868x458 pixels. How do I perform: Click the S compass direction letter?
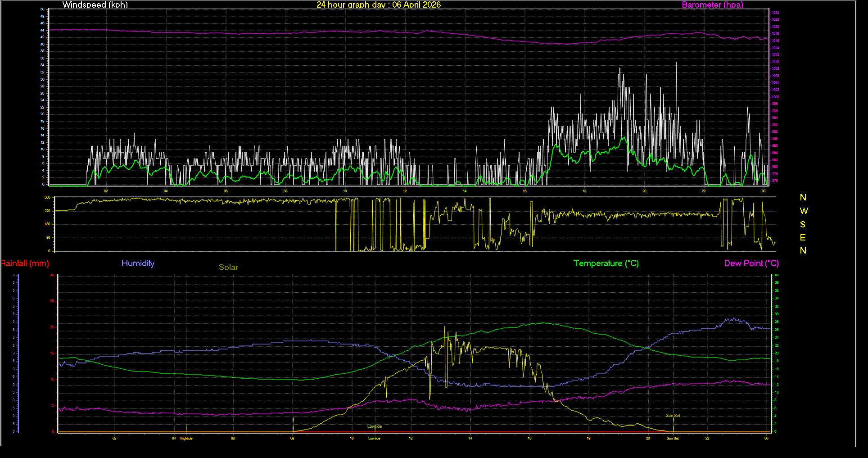[803, 224]
